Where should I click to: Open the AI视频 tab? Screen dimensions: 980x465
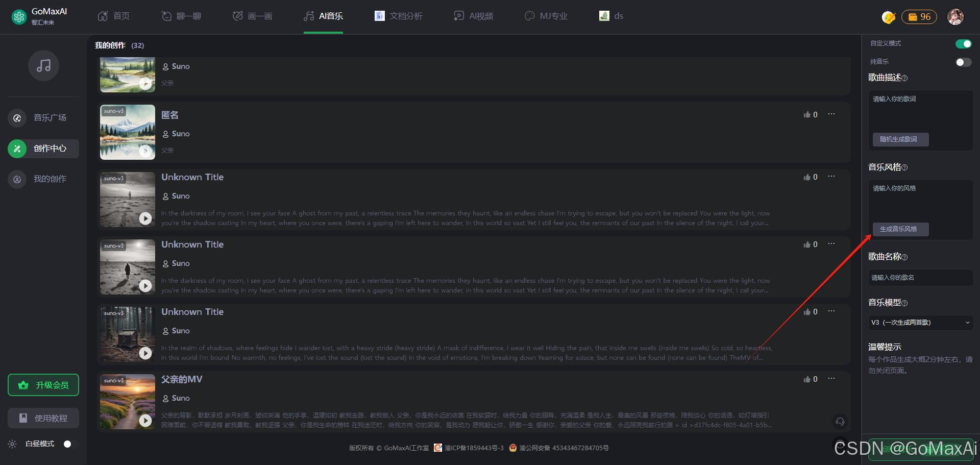click(473, 16)
